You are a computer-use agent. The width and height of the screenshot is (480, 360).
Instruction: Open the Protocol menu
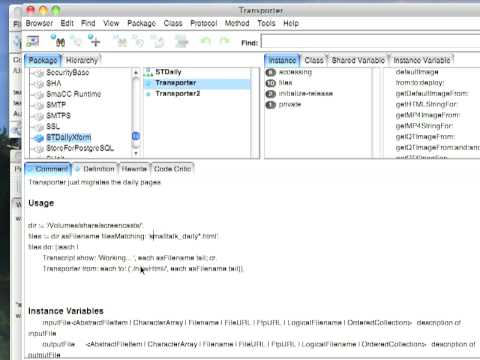coord(204,23)
